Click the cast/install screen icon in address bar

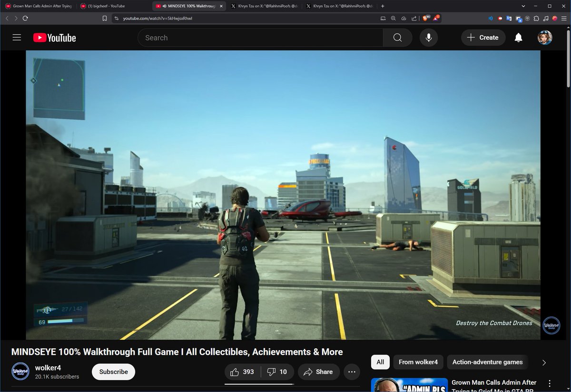(383, 18)
